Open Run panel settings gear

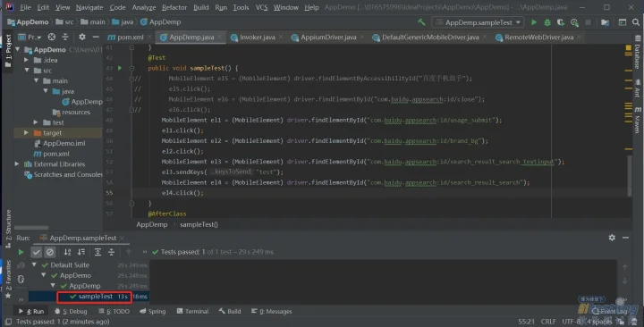pos(612,238)
